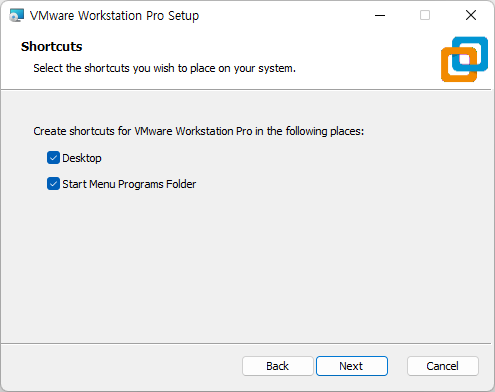
Task: Return to previous page with Back
Action: pyautogui.click(x=278, y=366)
